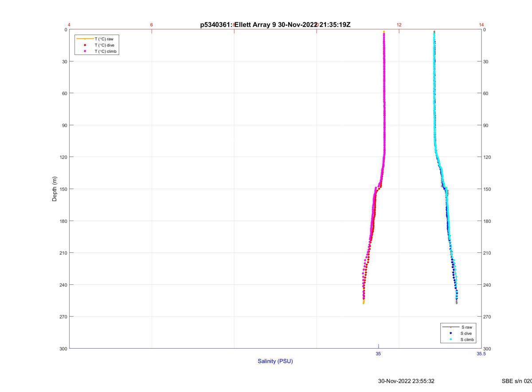Click depth tick "300" on the left axis

[63, 349]
